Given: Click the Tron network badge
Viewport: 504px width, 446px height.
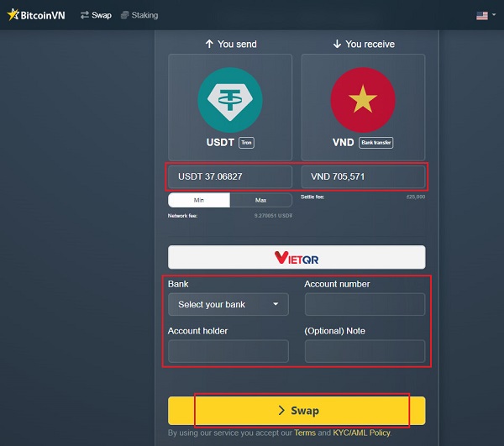Looking at the screenshot, I should [246, 143].
